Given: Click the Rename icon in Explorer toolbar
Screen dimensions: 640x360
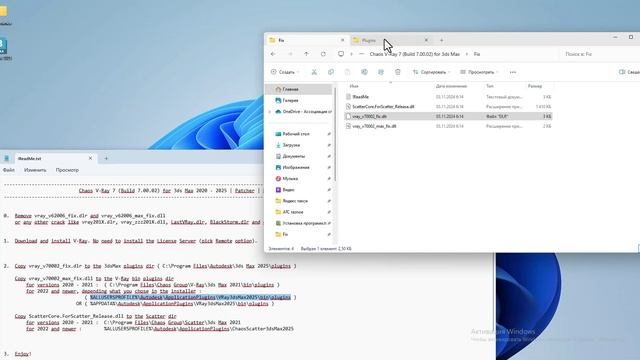Looking at the screenshot, I should pos(364,72).
